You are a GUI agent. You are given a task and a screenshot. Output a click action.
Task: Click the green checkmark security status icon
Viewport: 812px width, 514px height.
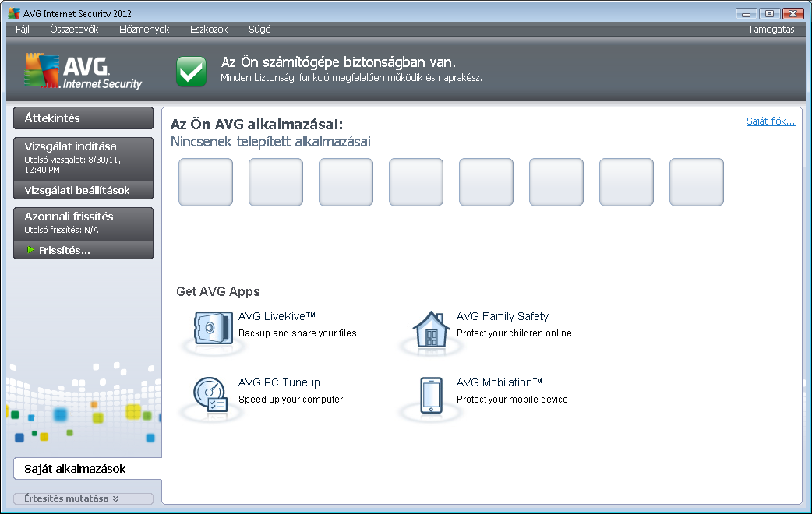click(191, 72)
